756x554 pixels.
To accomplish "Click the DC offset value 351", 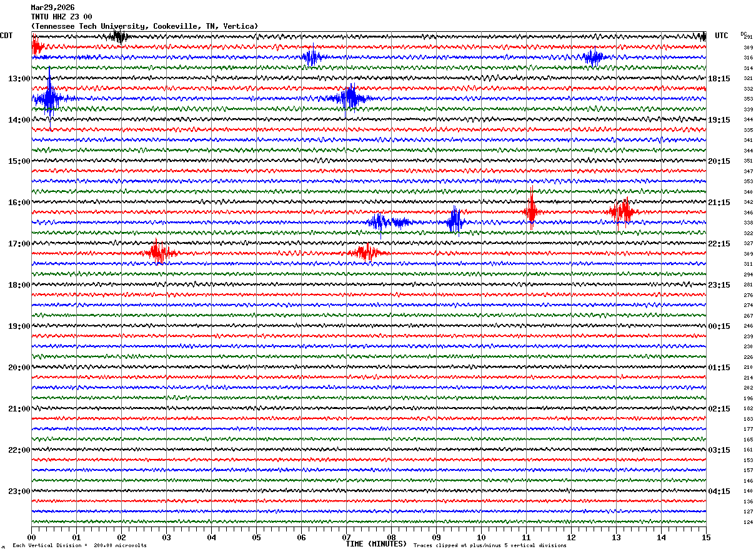I will (748, 161).
